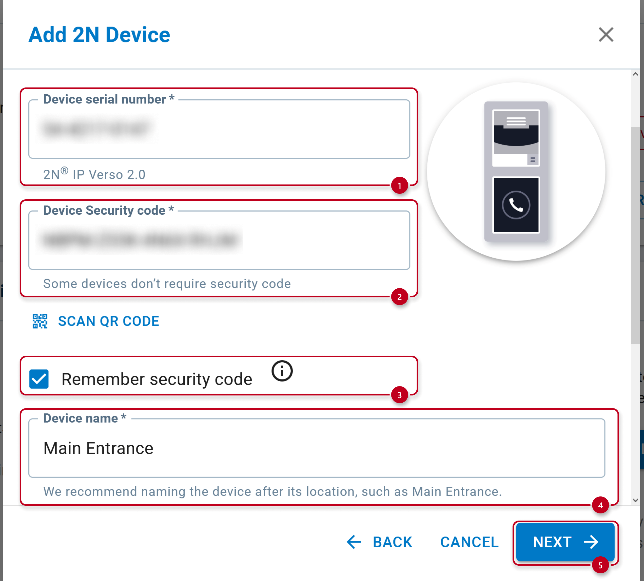Click red annotation marker number 4

600,505
